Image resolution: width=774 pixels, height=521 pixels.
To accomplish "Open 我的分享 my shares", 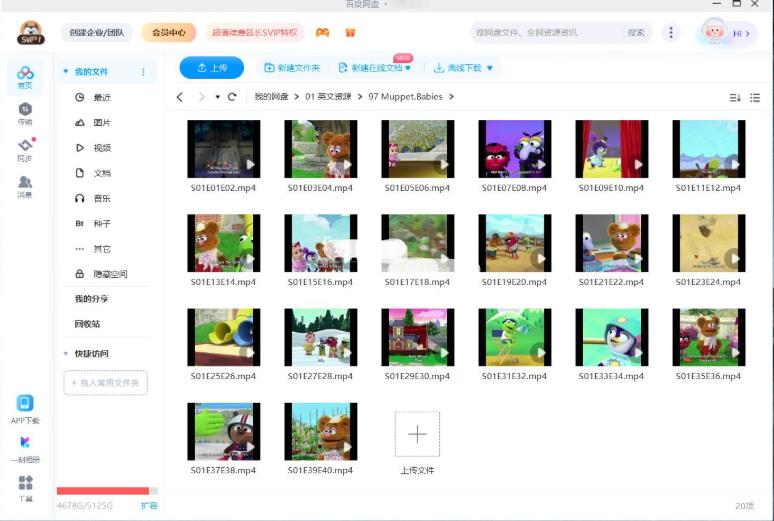I will (x=91, y=299).
